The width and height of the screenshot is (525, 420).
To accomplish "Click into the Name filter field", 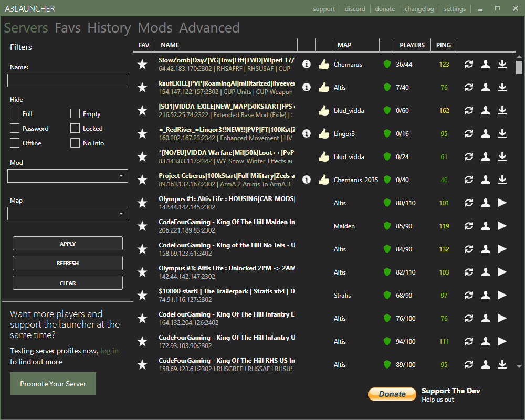I will [68, 80].
